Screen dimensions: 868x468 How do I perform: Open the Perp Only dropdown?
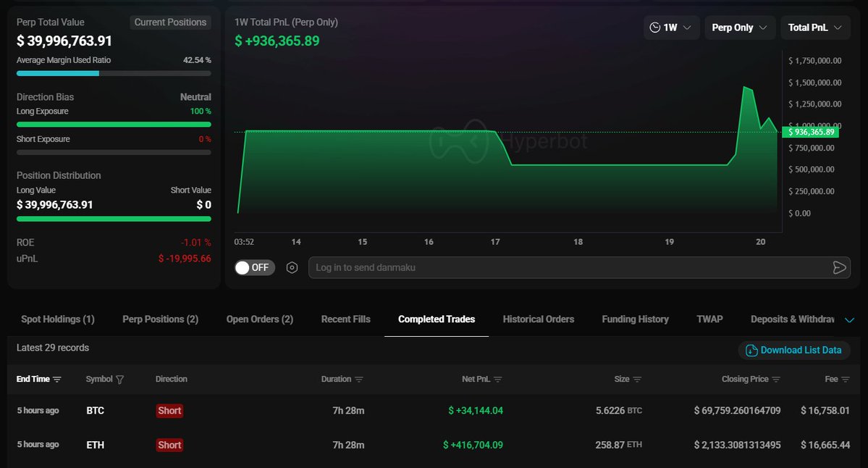(740, 28)
